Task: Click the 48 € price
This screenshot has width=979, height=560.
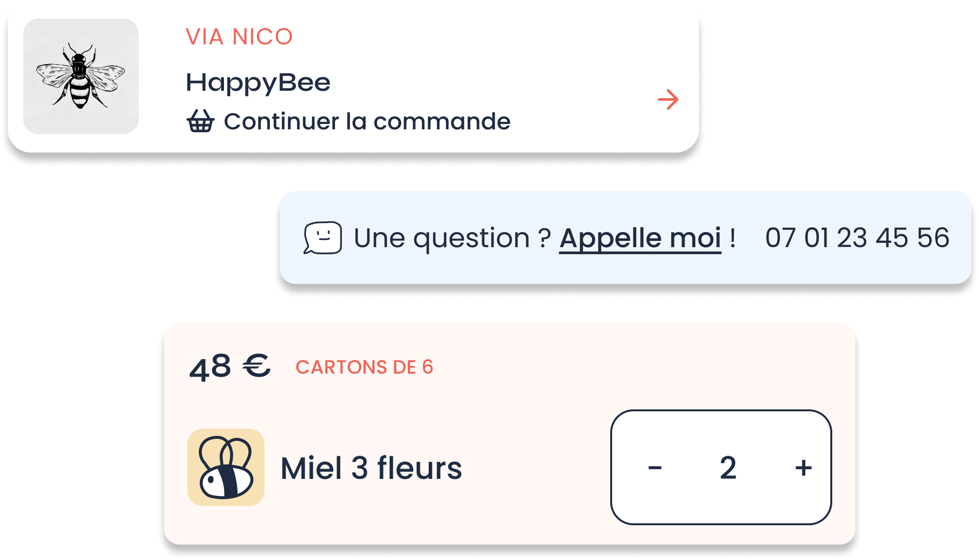Action: [229, 367]
